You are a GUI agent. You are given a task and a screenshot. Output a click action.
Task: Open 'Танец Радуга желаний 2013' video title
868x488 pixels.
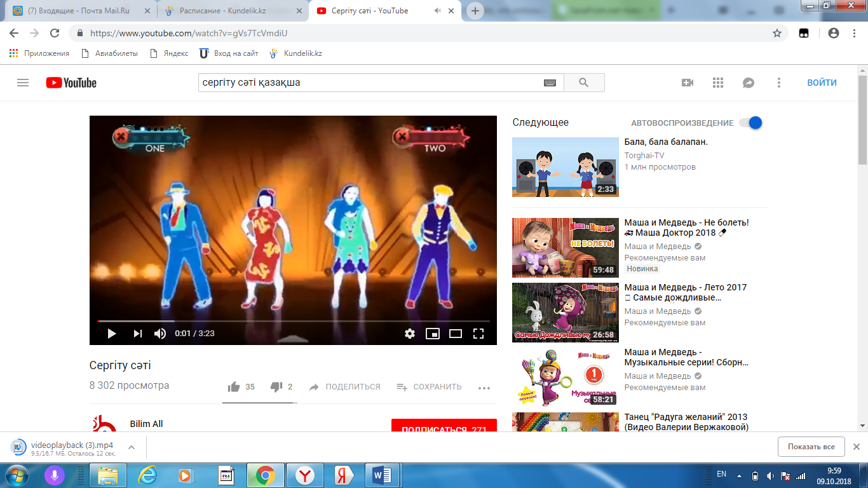click(x=686, y=422)
